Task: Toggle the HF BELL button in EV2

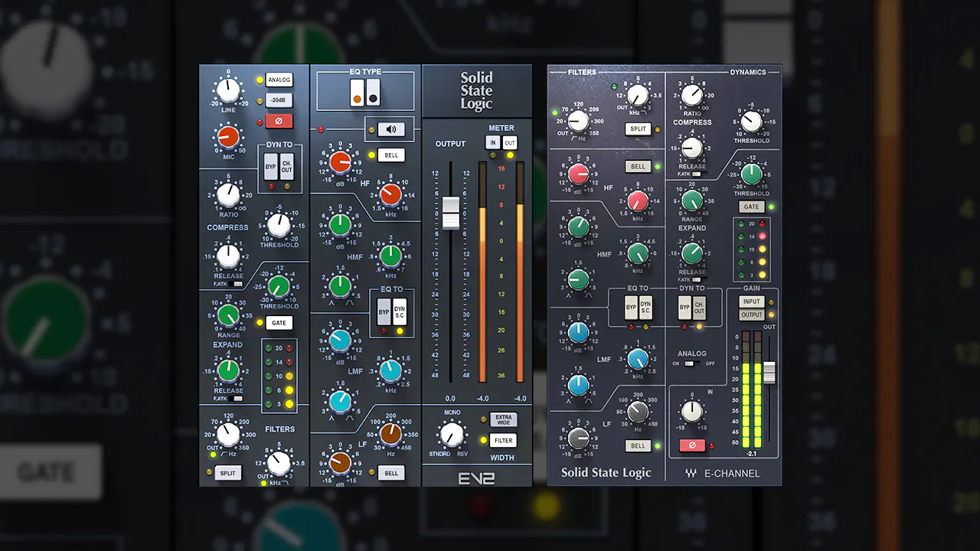Action: pyautogui.click(x=391, y=155)
